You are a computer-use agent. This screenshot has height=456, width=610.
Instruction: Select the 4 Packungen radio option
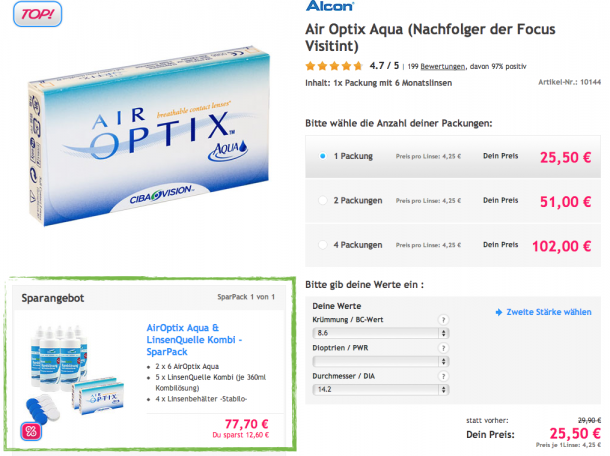[x=323, y=245]
